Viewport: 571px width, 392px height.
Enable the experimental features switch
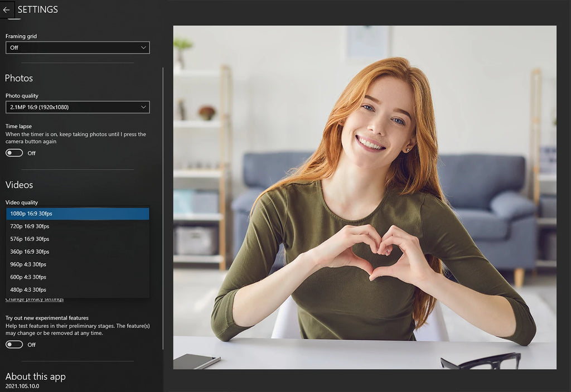[x=14, y=345]
